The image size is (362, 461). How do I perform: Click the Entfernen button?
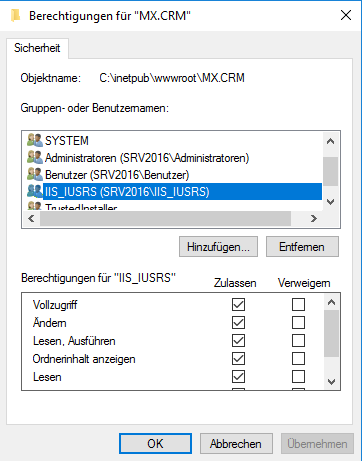pos(302,247)
